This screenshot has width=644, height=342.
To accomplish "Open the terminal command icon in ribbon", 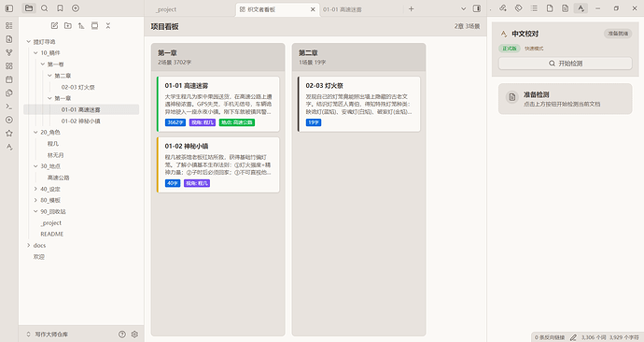I will tap(9, 107).
